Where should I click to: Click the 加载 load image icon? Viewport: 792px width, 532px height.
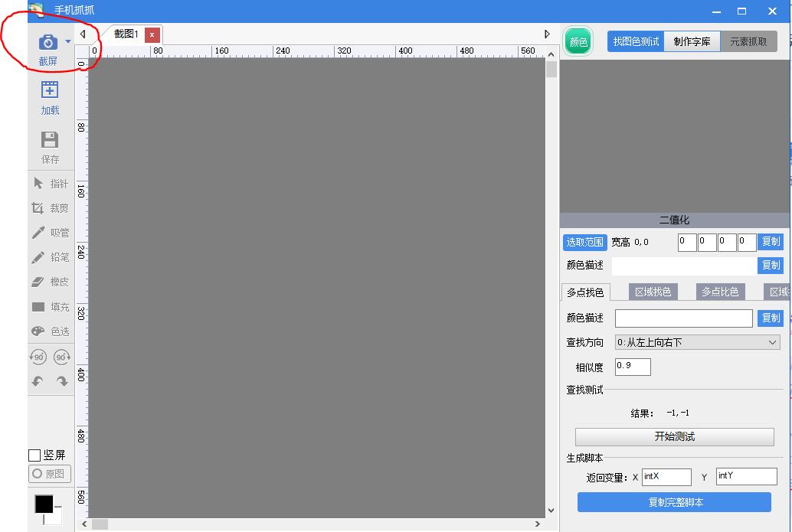(50, 90)
